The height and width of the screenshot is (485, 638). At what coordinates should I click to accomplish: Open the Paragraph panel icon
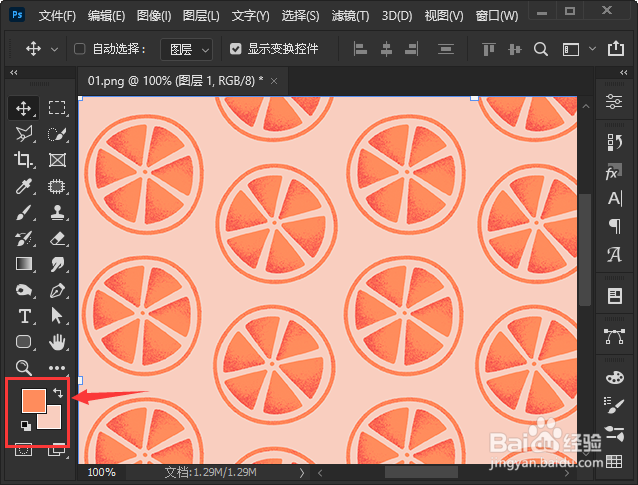(614, 225)
